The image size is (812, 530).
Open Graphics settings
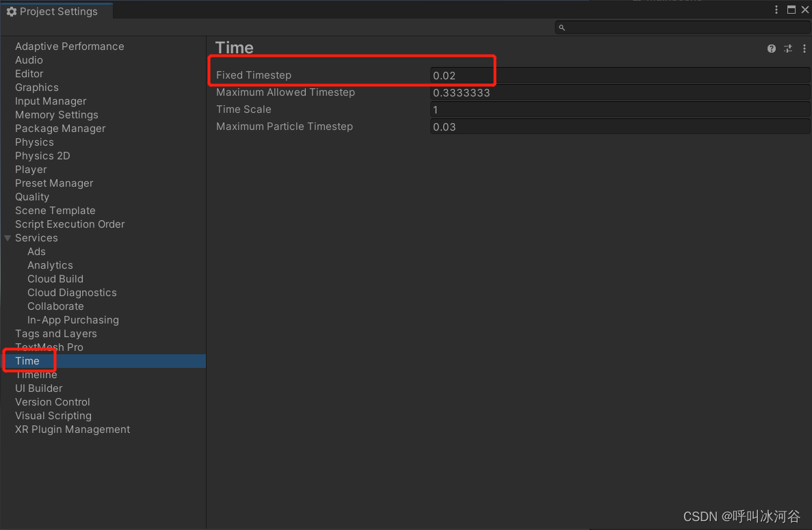coord(37,88)
